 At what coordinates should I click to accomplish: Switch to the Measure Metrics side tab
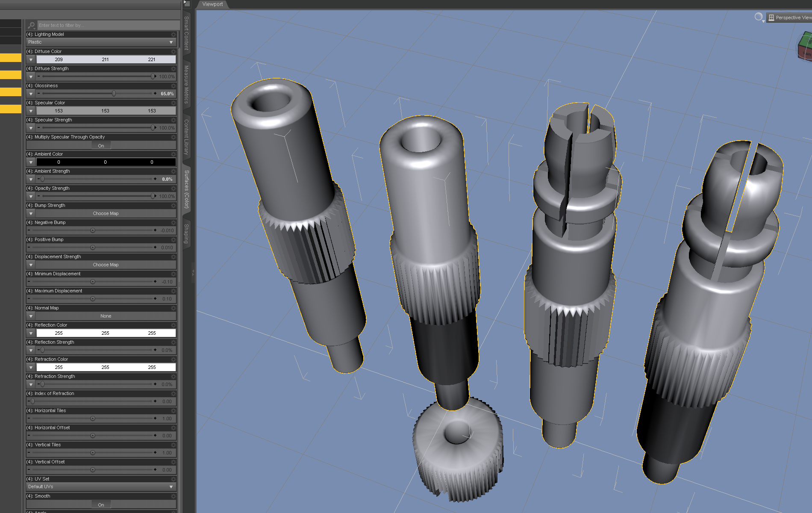(187, 84)
